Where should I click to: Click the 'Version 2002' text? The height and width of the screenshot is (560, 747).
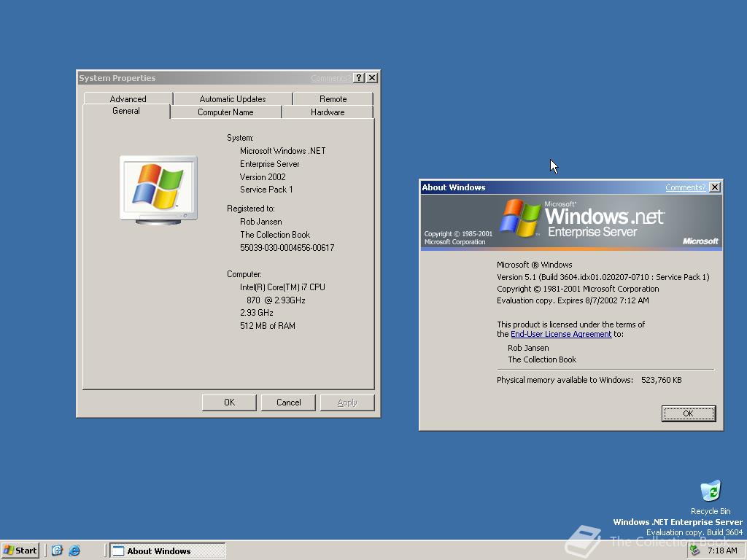(263, 176)
